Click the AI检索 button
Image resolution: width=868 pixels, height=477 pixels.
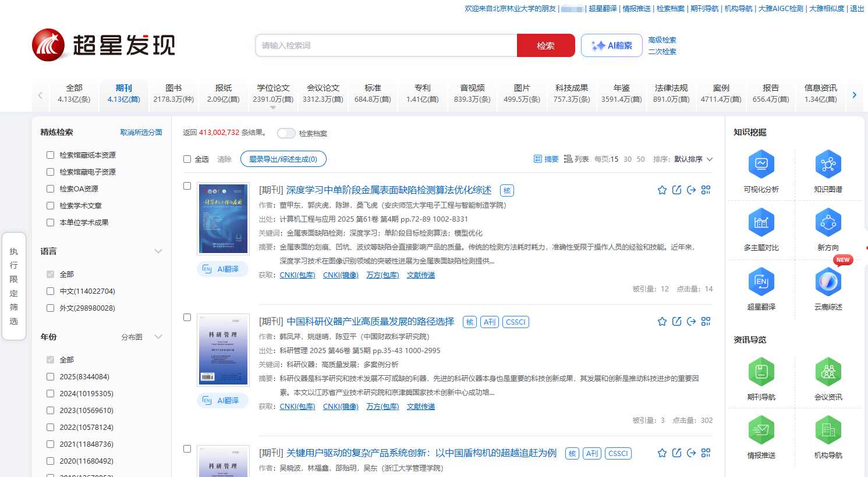(x=612, y=45)
